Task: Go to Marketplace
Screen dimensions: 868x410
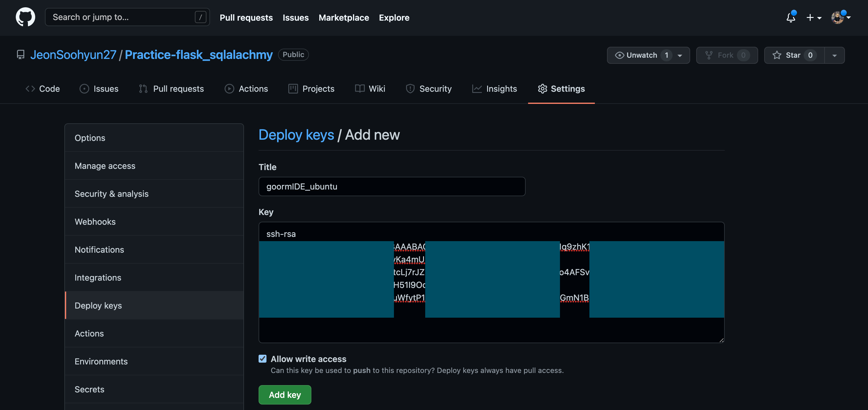Action: [344, 18]
